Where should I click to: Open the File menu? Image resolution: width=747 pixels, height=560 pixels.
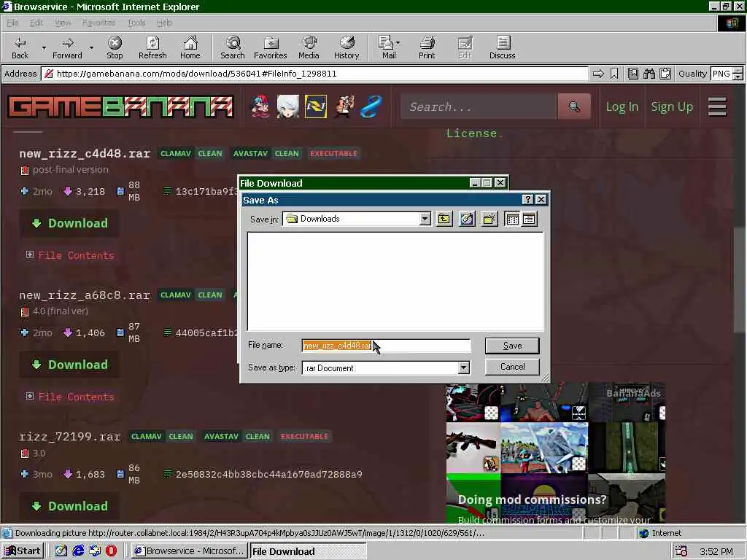coord(12,23)
